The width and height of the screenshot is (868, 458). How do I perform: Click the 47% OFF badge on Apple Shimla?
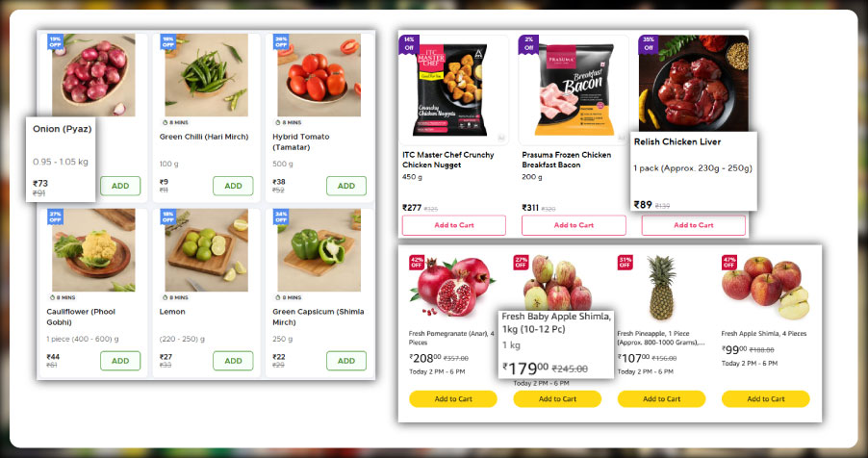(x=729, y=262)
